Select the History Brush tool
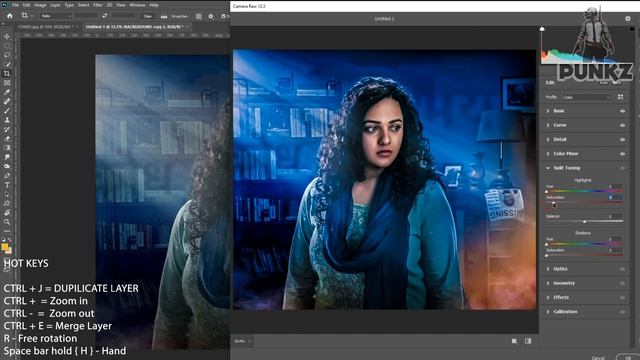This screenshot has height=360, width=640. (x=7, y=129)
